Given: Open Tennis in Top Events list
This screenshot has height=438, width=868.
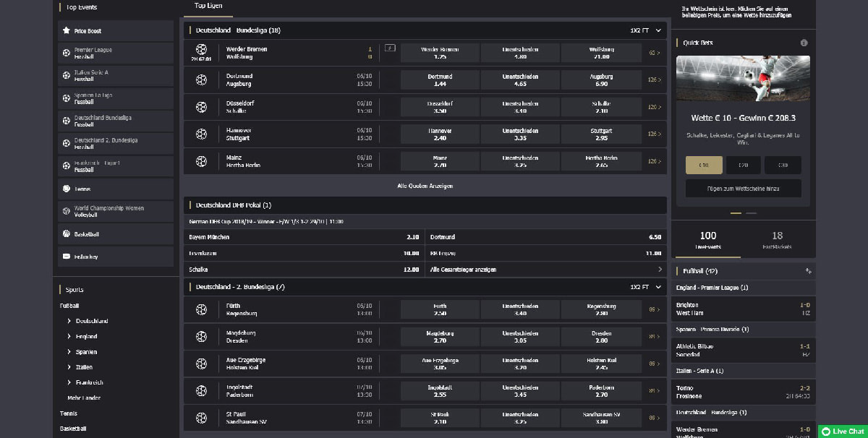Looking at the screenshot, I should click(x=116, y=189).
